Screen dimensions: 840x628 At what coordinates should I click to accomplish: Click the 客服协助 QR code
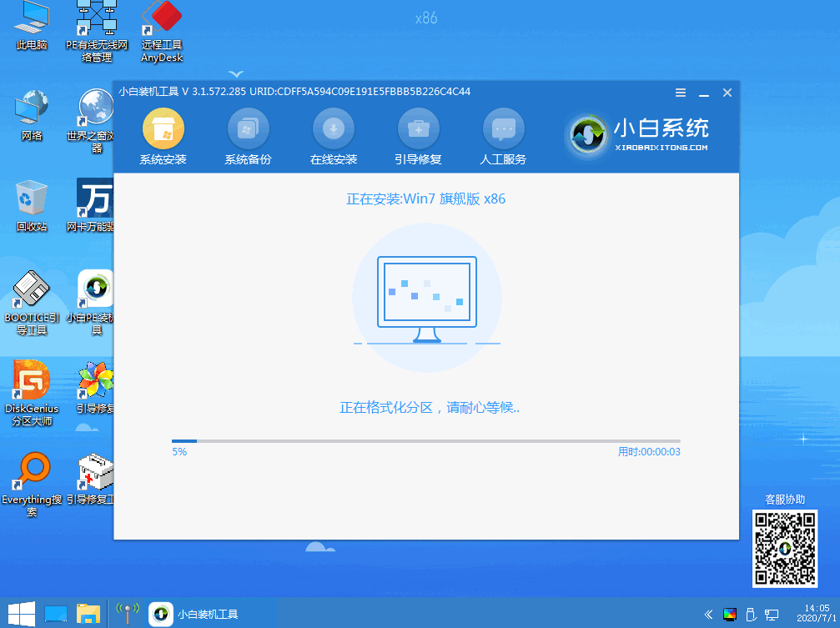point(785,549)
